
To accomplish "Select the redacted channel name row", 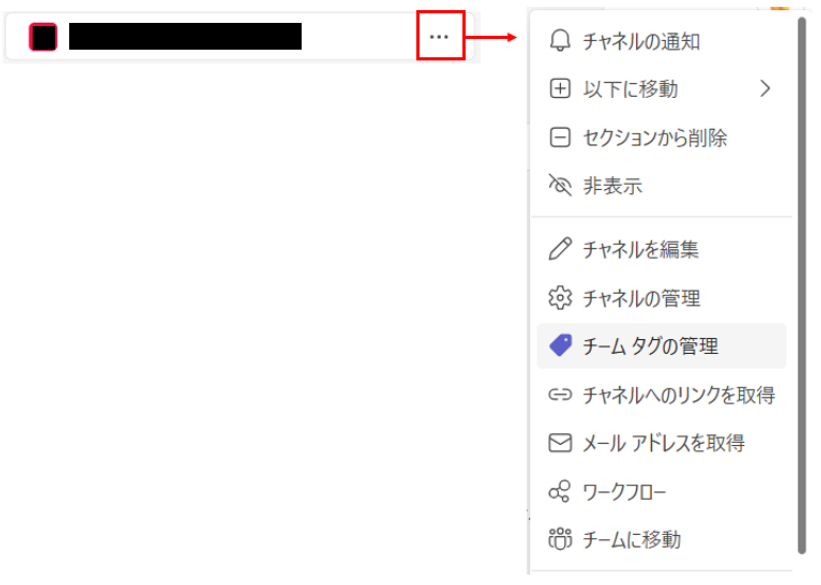I will 240,37.
